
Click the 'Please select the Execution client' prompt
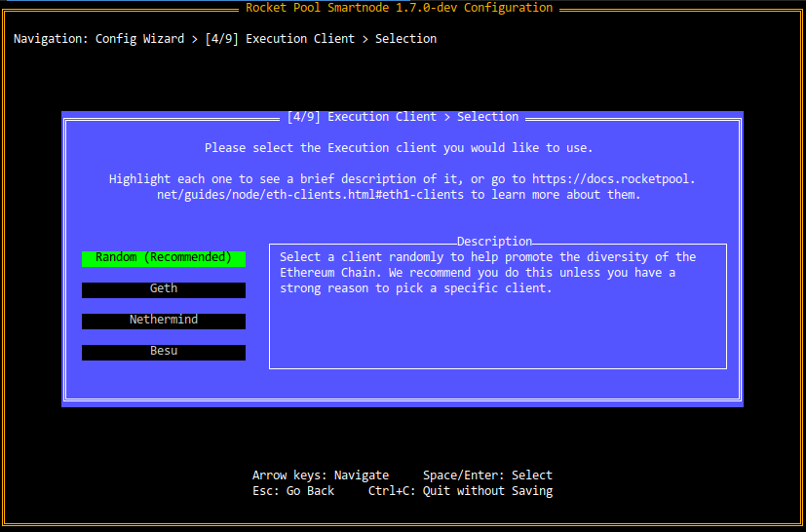coord(399,148)
